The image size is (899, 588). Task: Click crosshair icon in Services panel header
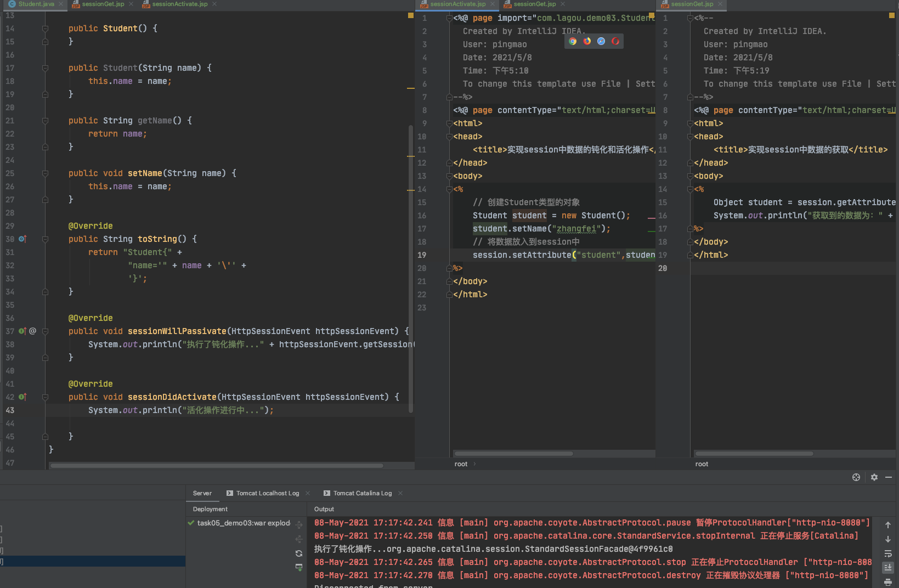tap(856, 477)
